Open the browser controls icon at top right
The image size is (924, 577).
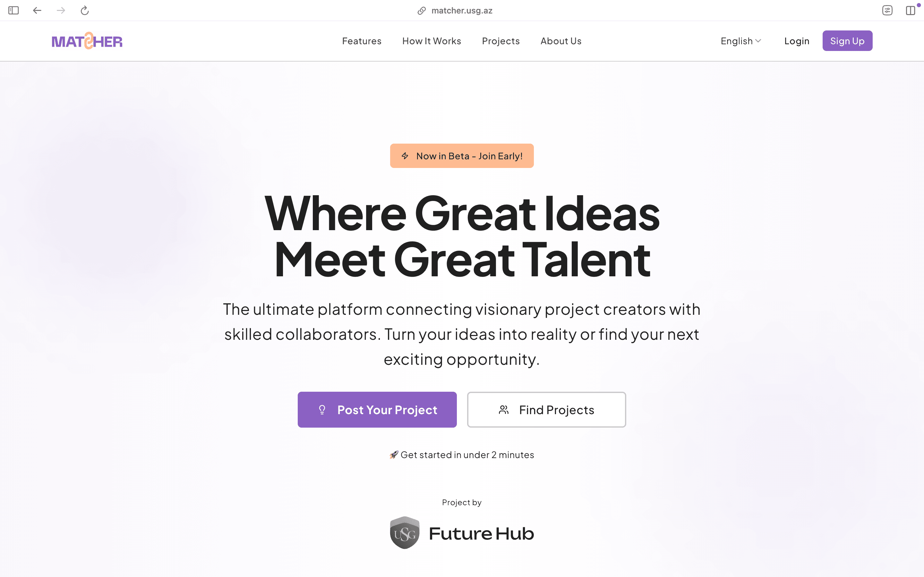[x=887, y=10]
